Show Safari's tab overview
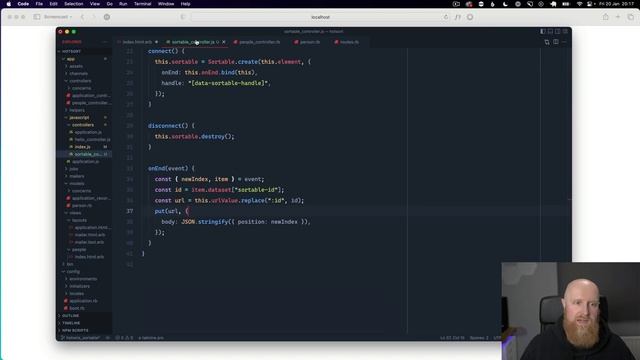The height and width of the screenshot is (360, 640). 631,17
